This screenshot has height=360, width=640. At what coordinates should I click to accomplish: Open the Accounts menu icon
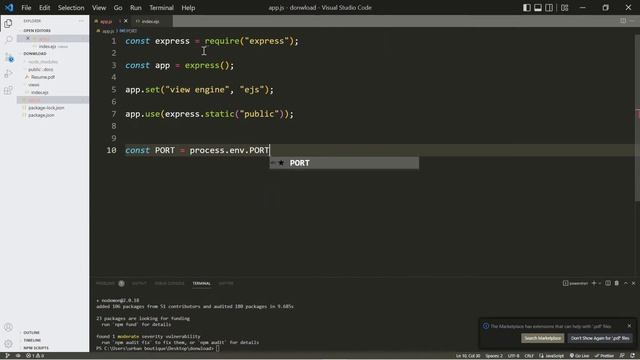(8, 327)
